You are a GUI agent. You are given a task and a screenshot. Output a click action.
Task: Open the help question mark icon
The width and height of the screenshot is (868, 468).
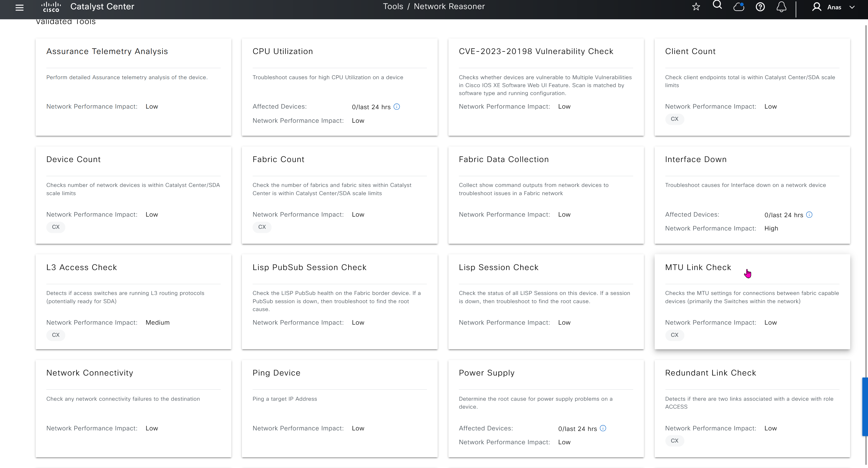(760, 7)
